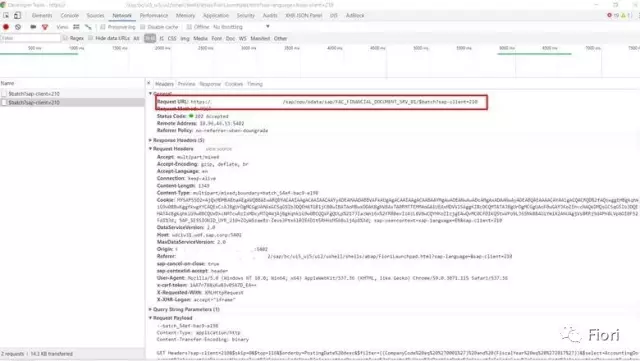Open the Security panel tab

tap(246, 16)
